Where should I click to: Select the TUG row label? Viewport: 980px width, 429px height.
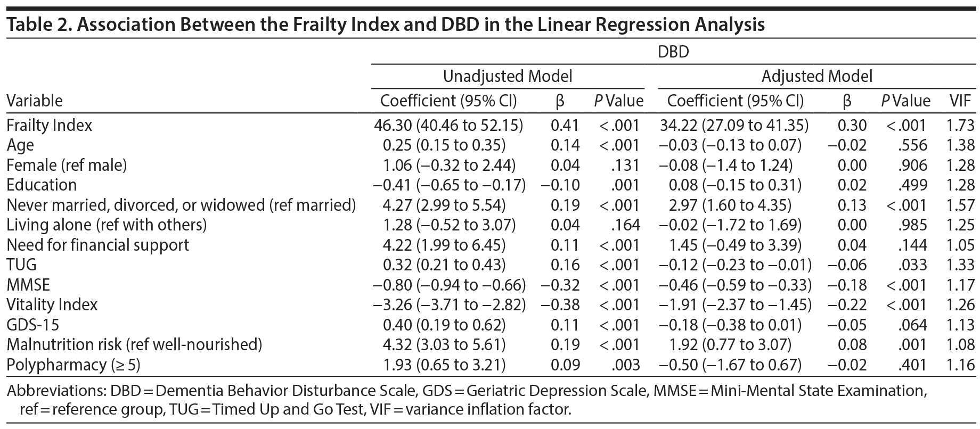click(x=21, y=265)
